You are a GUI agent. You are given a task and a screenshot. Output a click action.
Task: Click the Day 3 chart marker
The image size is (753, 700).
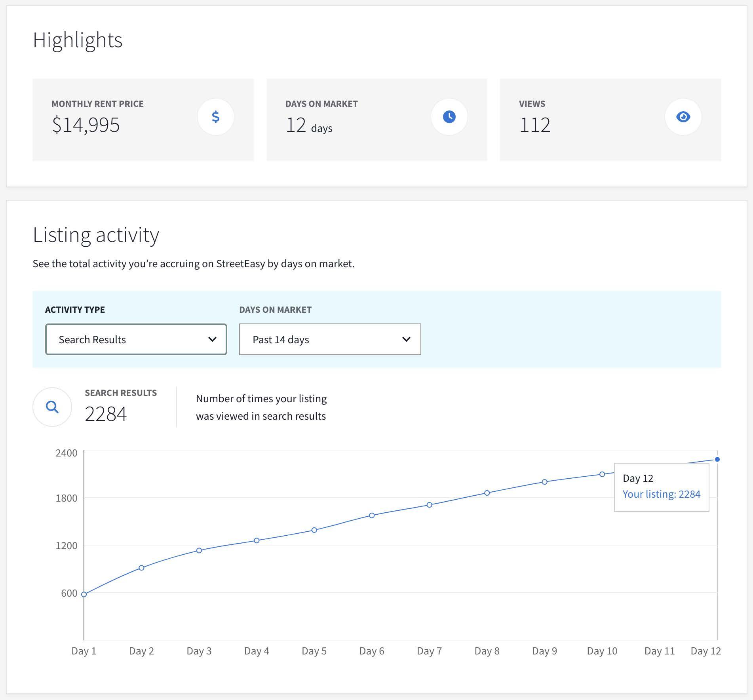point(199,550)
